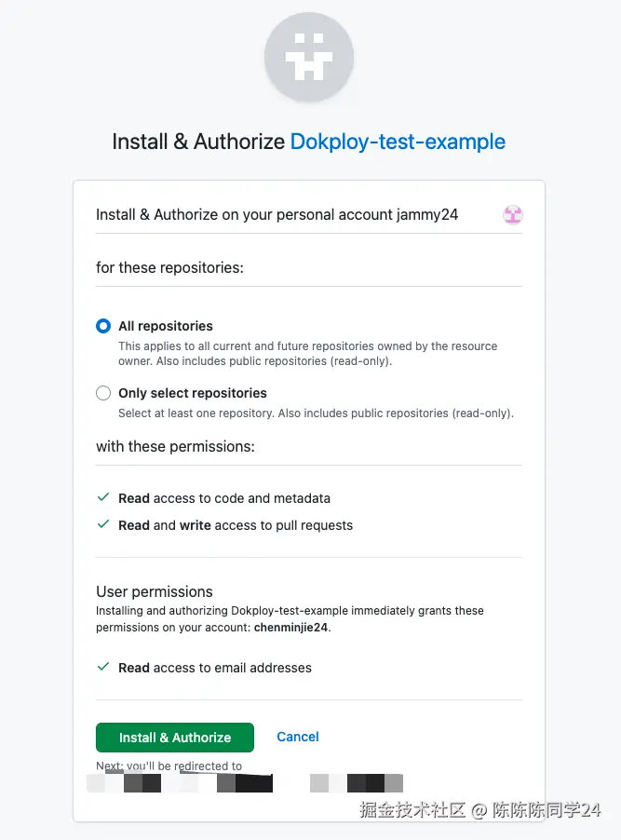
Task: Select the All repositories radio button
Action: coord(103,326)
